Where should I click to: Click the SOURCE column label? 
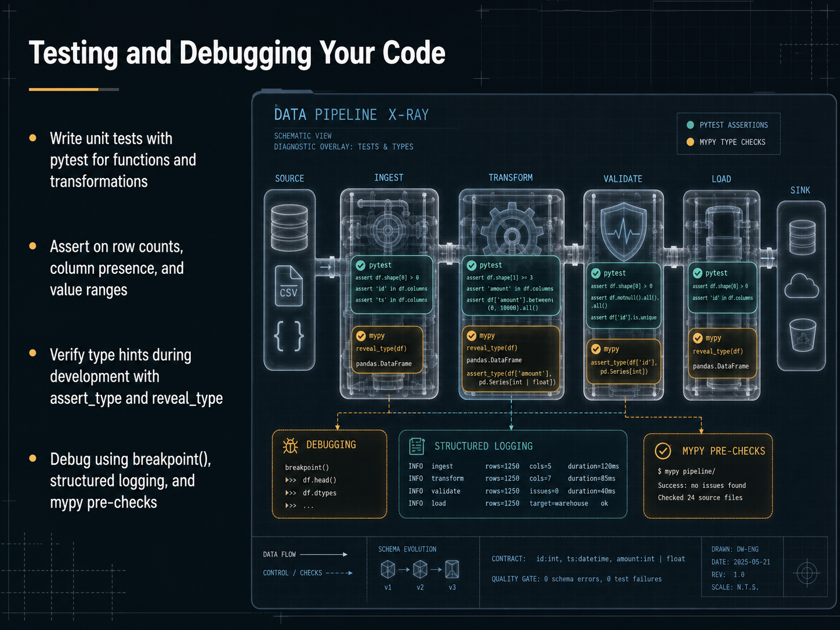tap(289, 178)
